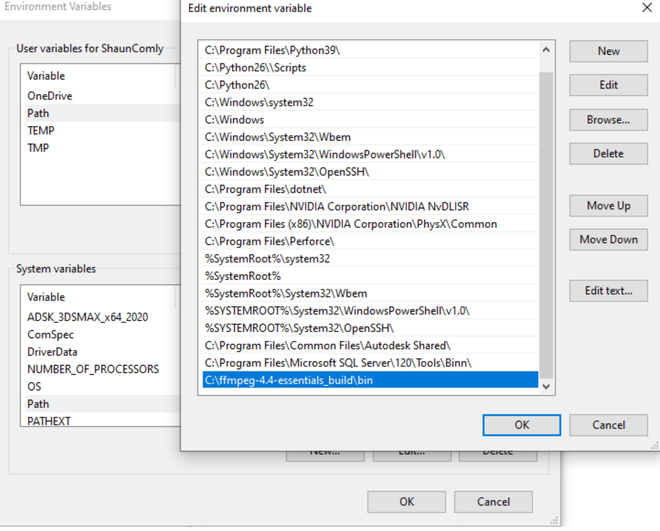Image resolution: width=660 pixels, height=531 pixels.
Task: Select C:\Windows\System32\Wbem entry
Action: pos(370,137)
